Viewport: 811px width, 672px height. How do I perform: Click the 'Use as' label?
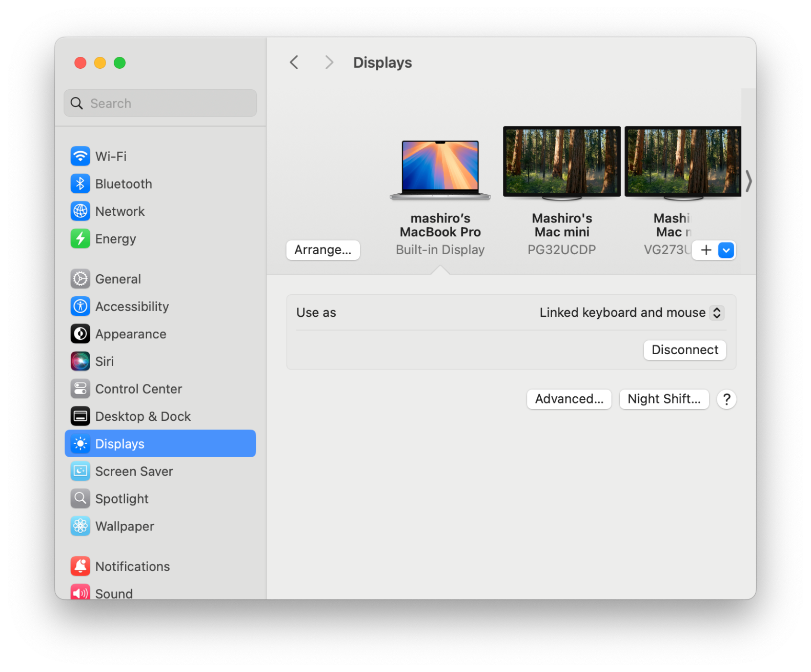316,313
